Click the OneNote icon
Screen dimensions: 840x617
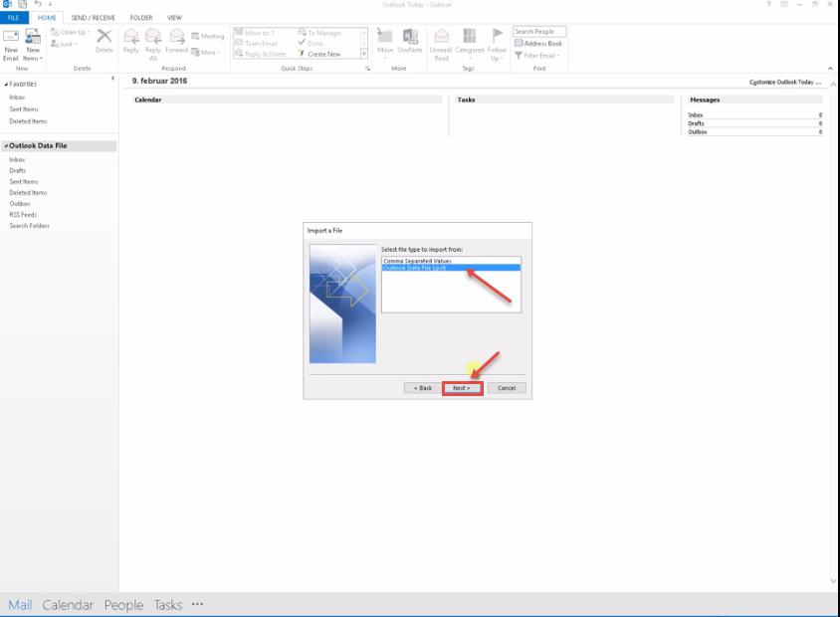pos(410,37)
